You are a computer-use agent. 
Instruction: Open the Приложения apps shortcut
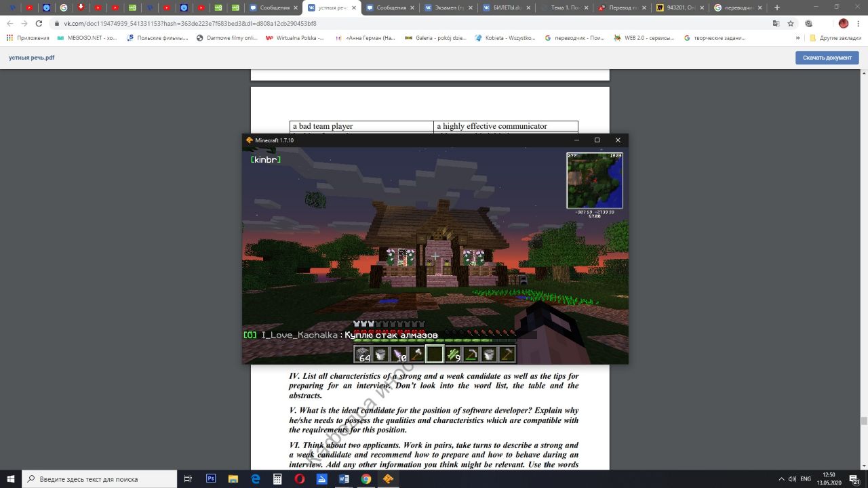point(28,38)
